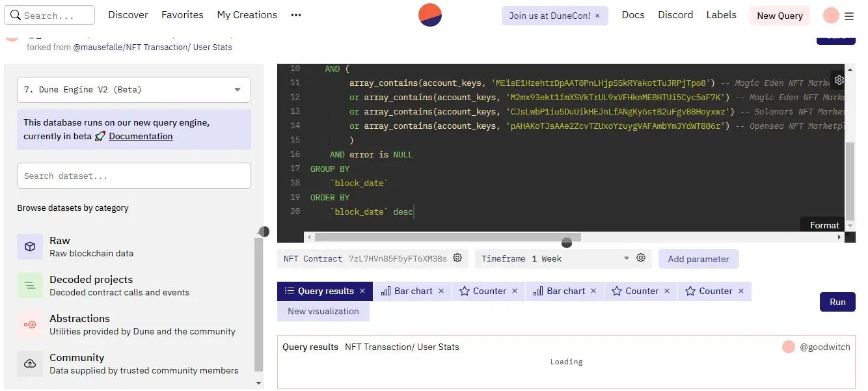Close the Query results tab

(362, 291)
